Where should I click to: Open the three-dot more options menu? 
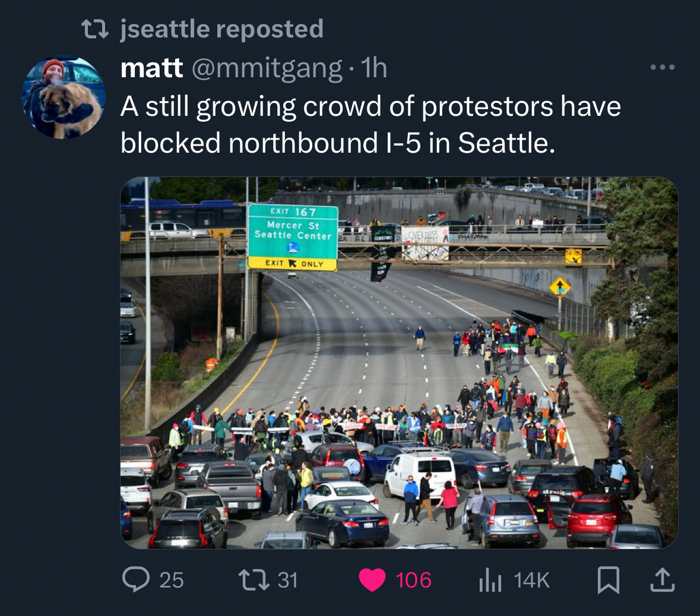pyautogui.click(x=663, y=68)
